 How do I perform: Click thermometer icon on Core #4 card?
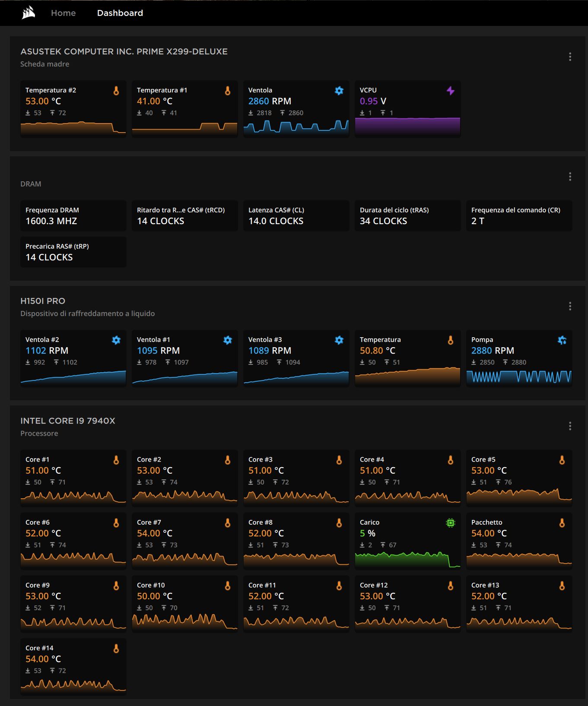tap(450, 460)
